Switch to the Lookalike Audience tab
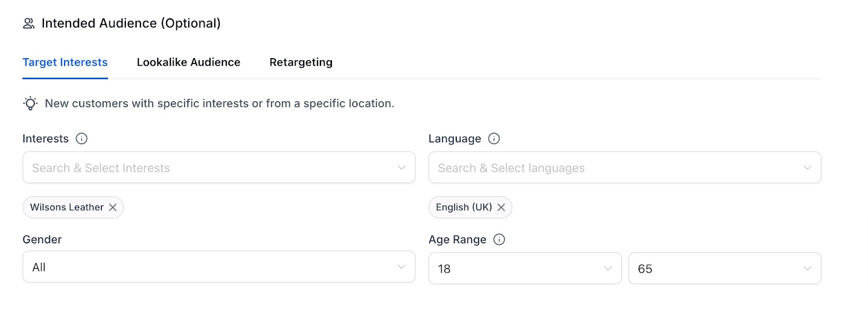Image resolution: width=868 pixels, height=309 pixels. (x=188, y=62)
